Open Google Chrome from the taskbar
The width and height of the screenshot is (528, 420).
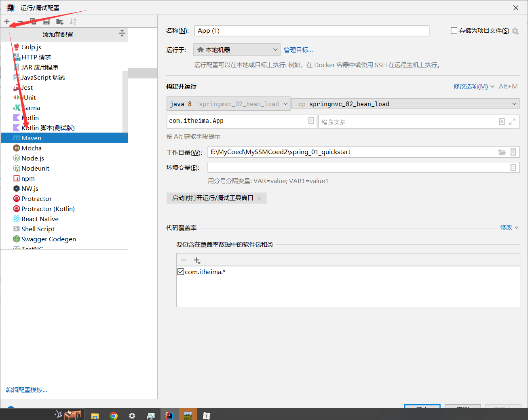coord(114,416)
